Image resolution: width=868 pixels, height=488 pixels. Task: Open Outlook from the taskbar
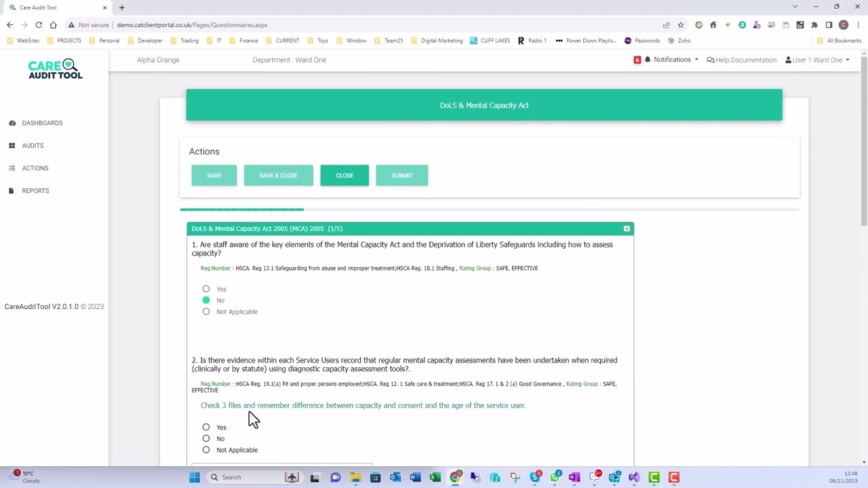(395, 477)
